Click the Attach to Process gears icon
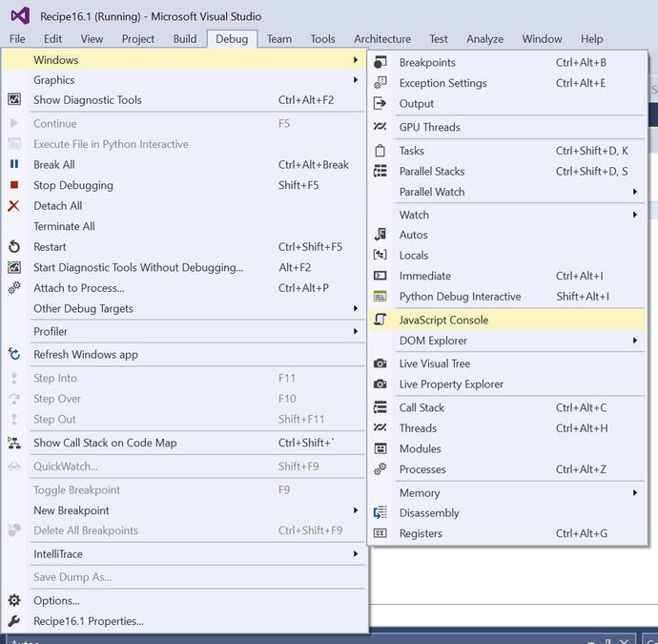The width and height of the screenshot is (658, 644). coord(14,287)
